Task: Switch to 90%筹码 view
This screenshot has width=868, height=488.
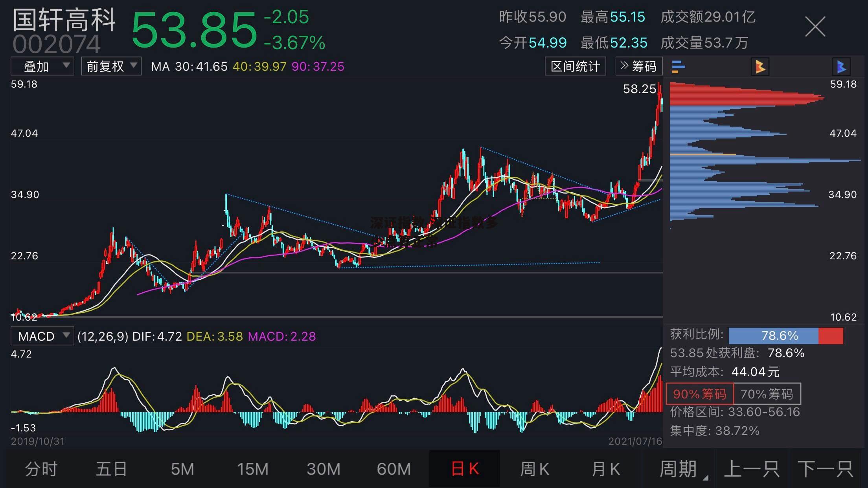Action: coord(700,394)
